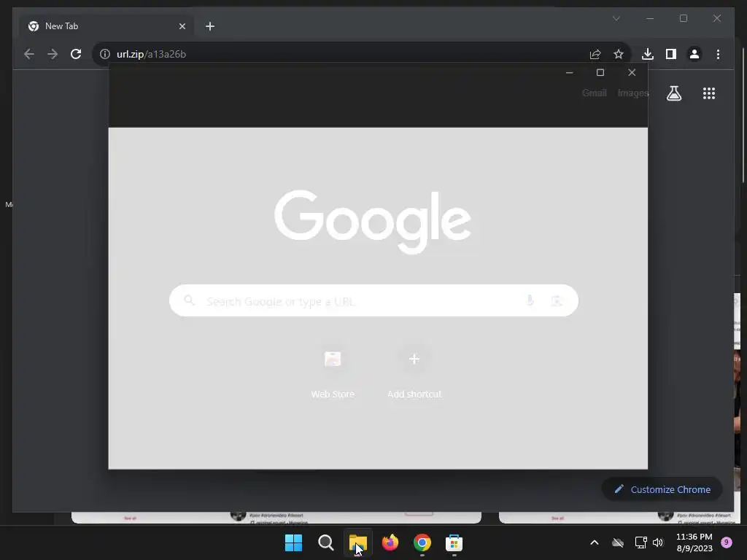Open the Chrome profile avatar

point(694,54)
